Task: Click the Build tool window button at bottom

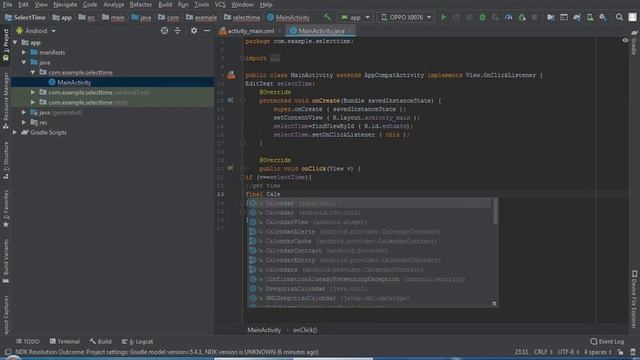Action: point(100,341)
